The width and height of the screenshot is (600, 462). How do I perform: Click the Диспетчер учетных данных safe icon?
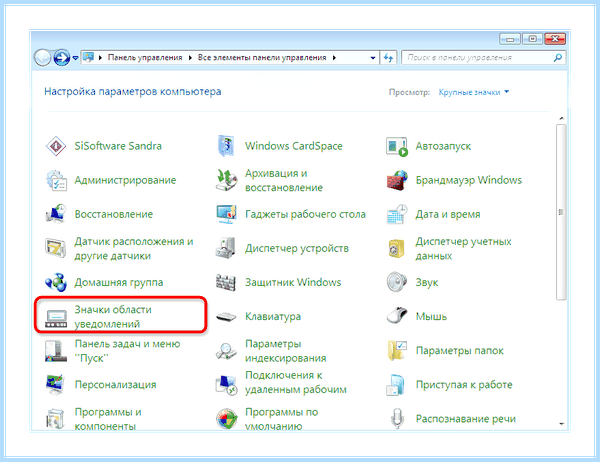[397, 248]
